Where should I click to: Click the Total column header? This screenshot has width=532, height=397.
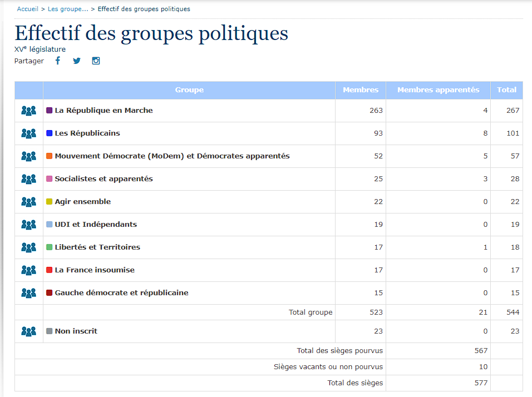506,90
